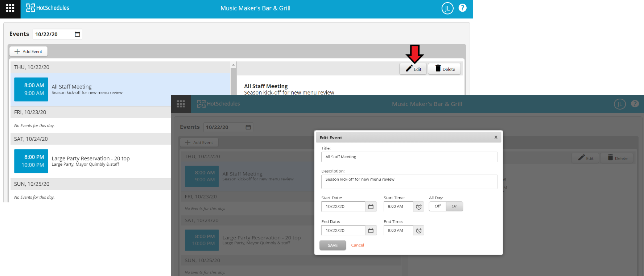This screenshot has height=276, width=644.
Task: Open the help question mark in back window
Action: pyautogui.click(x=463, y=8)
